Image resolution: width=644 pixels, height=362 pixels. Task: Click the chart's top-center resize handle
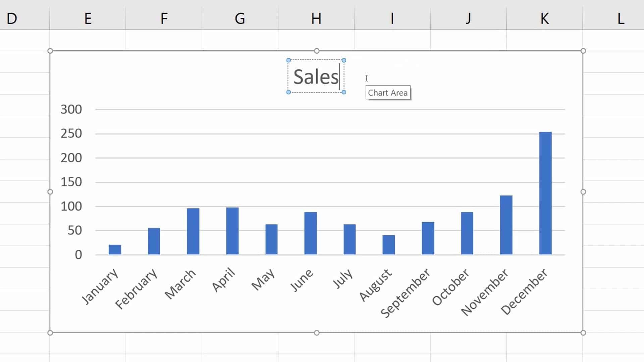(x=317, y=51)
